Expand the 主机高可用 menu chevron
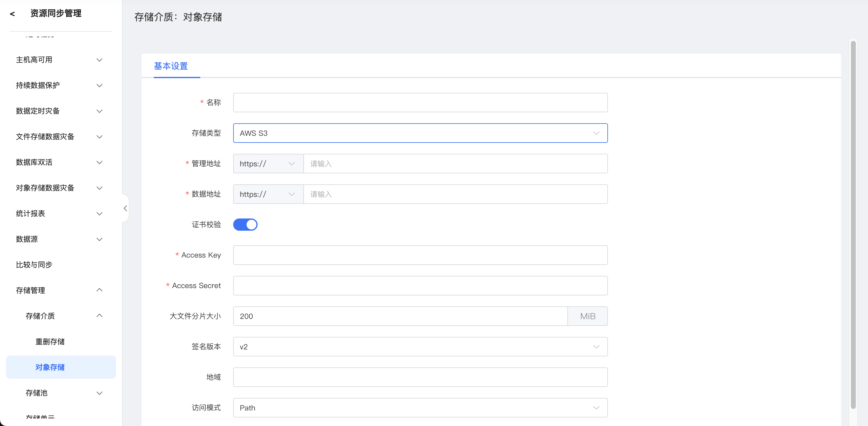Image resolution: width=868 pixels, height=426 pixels. click(x=99, y=60)
